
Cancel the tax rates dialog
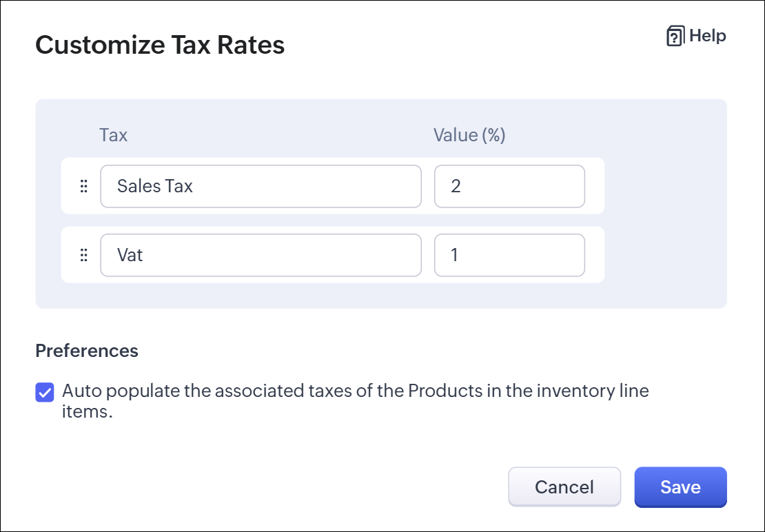(x=564, y=487)
